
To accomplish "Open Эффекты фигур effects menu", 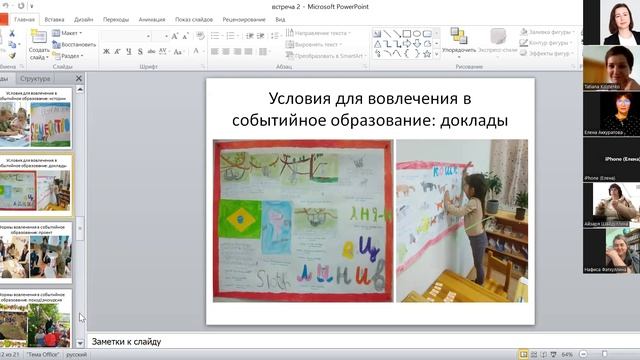I will click(x=546, y=53).
